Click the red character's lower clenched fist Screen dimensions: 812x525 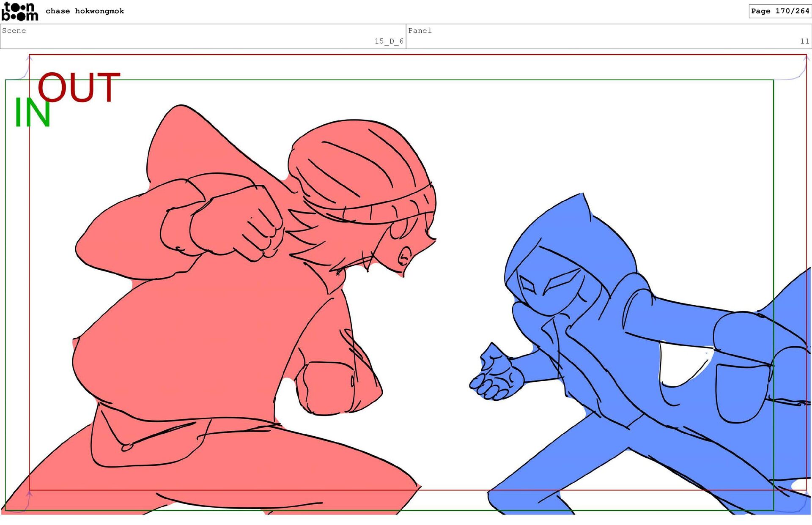click(328, 387)
